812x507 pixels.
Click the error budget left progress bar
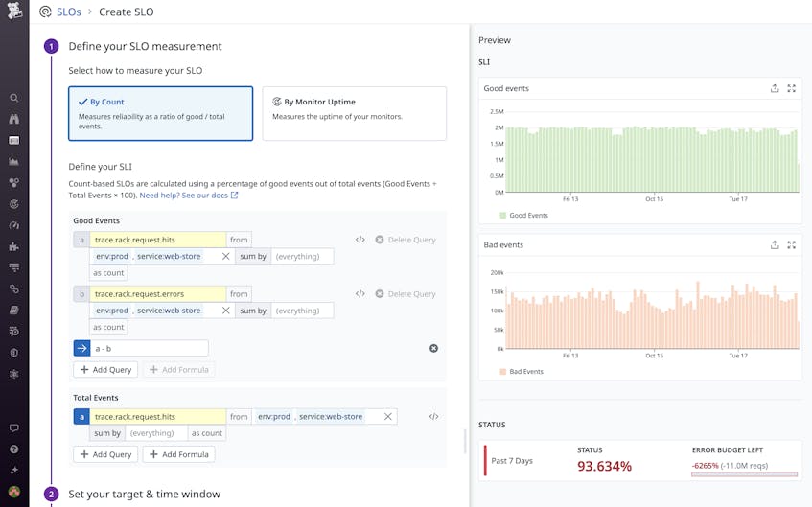pyautogui.click(x=744, y=473)
